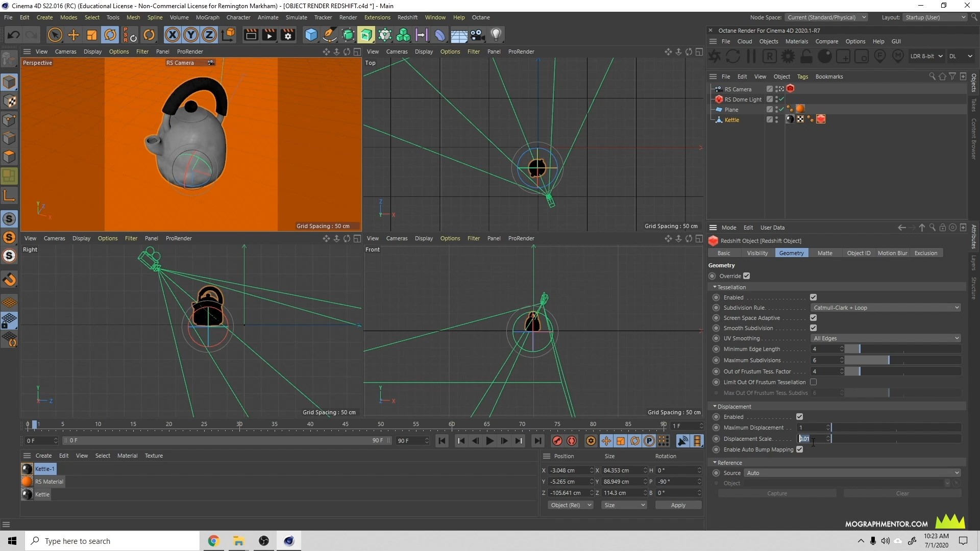The height and width of the screenshot is (551, 980).
Task: Click RS Camera tag icon
Action: [790, 89]
